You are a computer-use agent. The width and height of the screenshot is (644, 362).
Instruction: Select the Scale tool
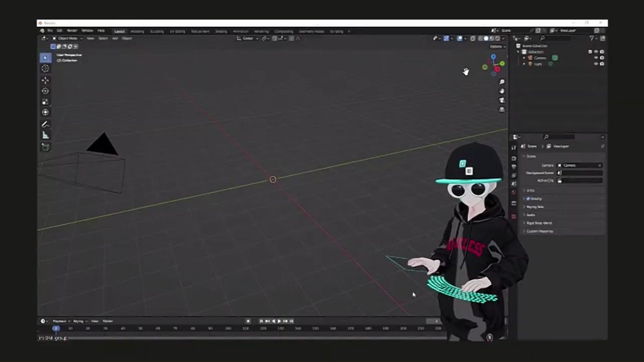tap(46, 102)
